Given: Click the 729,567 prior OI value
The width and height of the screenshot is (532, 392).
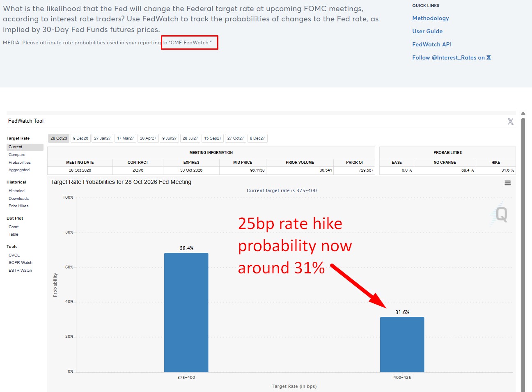Looking at the screenshot, I should [x=355, y=170].
